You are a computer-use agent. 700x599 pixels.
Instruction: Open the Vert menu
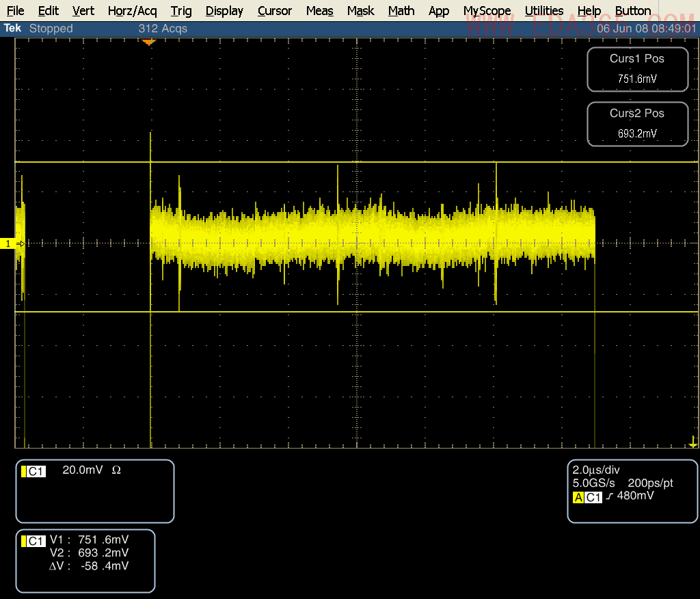click(x=83, y=11)
